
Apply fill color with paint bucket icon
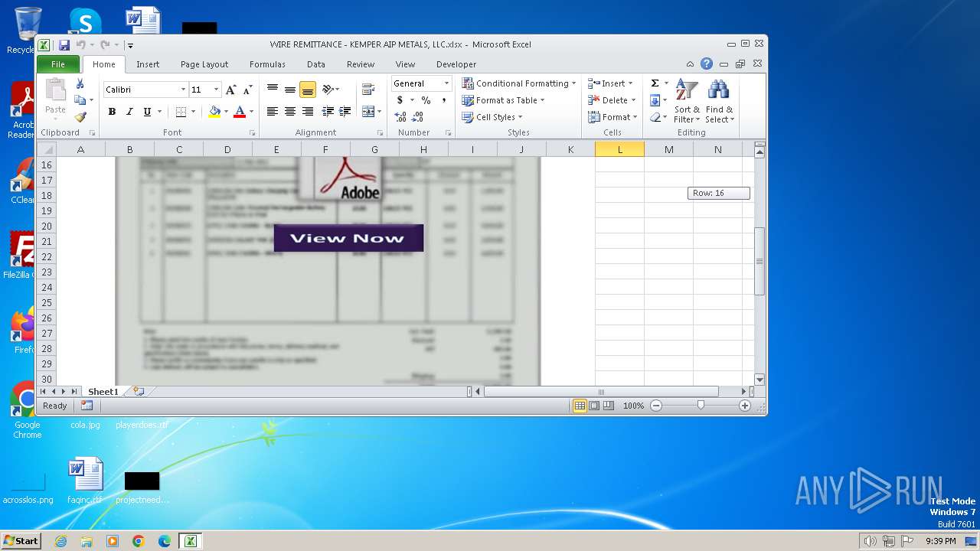[x=214, y=112]
